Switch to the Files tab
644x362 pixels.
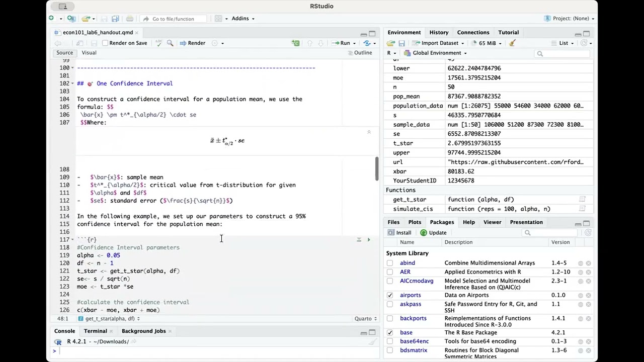pyautogui.click(x=393, y=222)
